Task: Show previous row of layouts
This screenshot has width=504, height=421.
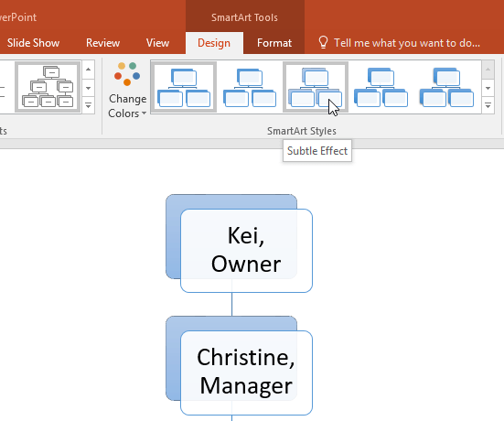Action: point(88,70)
